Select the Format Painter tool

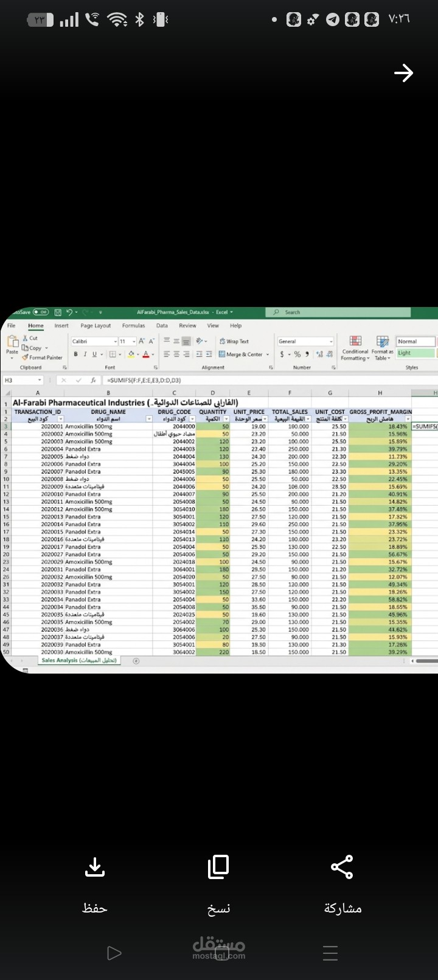coord(42,357)
